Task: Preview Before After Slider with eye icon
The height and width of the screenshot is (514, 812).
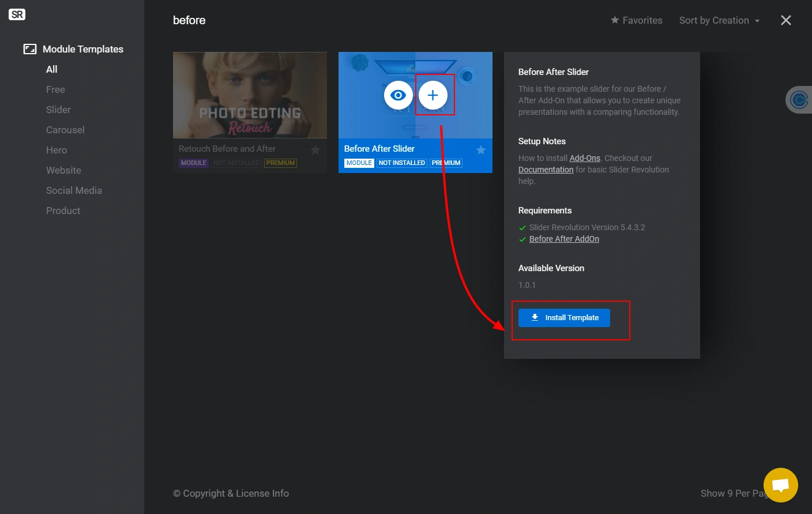Action: tap(399, 95)
